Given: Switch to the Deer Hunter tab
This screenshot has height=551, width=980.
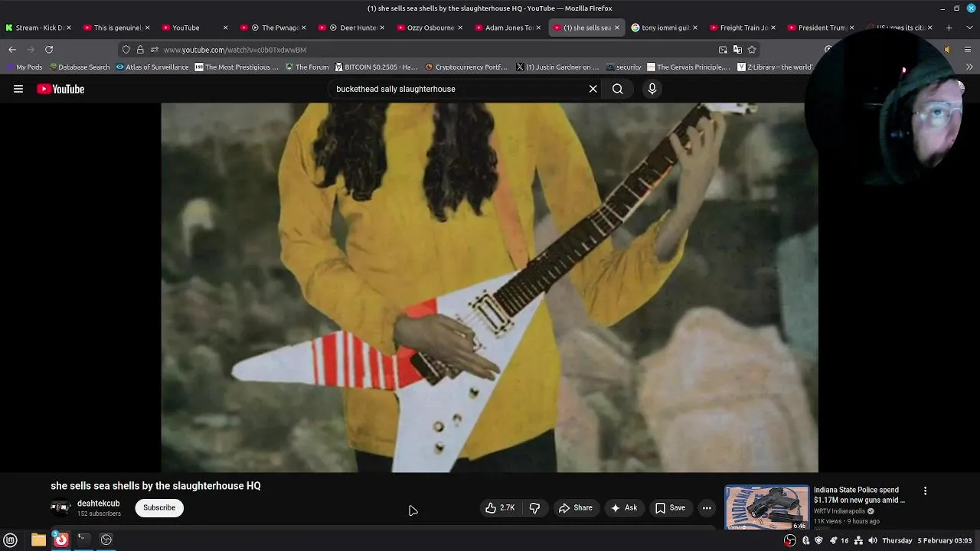Looking at the screenshot, I should 351,28.
